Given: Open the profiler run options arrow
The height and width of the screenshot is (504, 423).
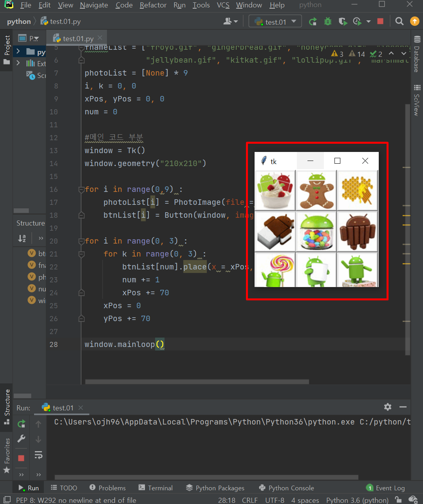Looking at the screenshot, I should [x=369, y=22].
